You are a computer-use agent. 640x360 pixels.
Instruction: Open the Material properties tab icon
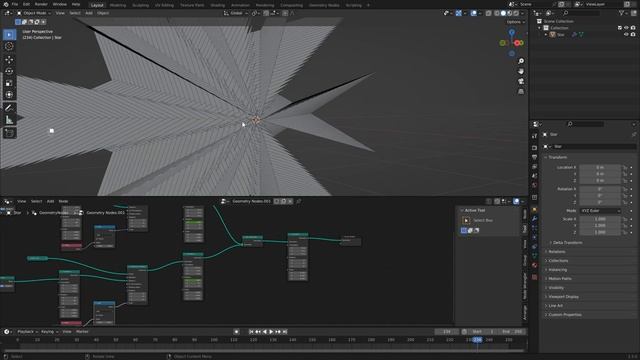pyautogui.click(x=534, y=265)
